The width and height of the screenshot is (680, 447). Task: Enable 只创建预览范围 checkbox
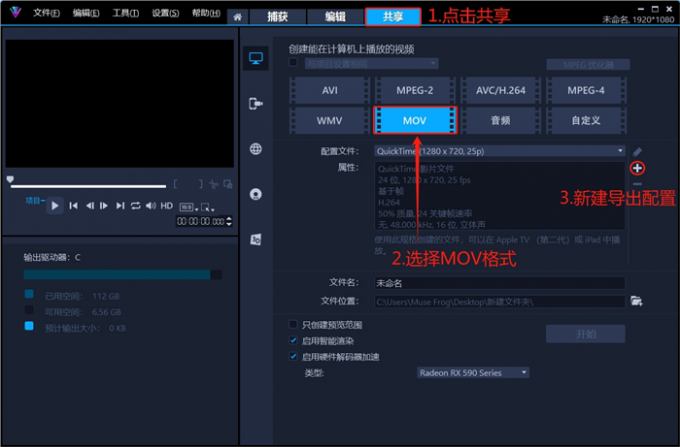pyautogui.click(x=292, y=325)
